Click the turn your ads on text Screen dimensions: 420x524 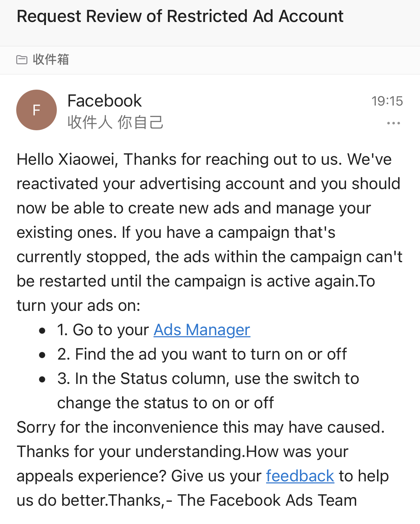pos(78,305)
